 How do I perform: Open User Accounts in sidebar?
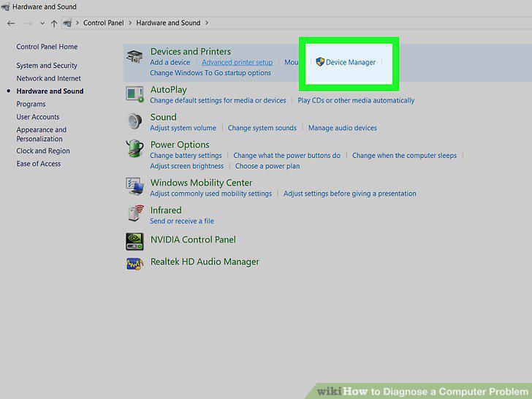tap(38, 117)
